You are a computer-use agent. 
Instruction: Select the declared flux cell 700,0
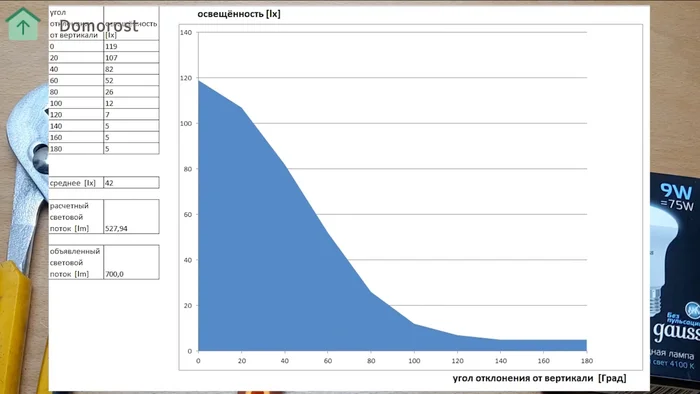click(131, 262)
